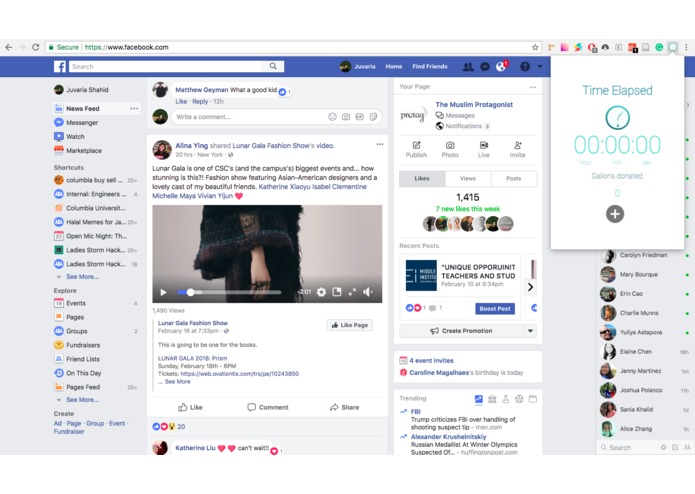Screen dimensions: 695x494
Task: Show next recent post with right arrow
Action: click(x=530, y=287)
